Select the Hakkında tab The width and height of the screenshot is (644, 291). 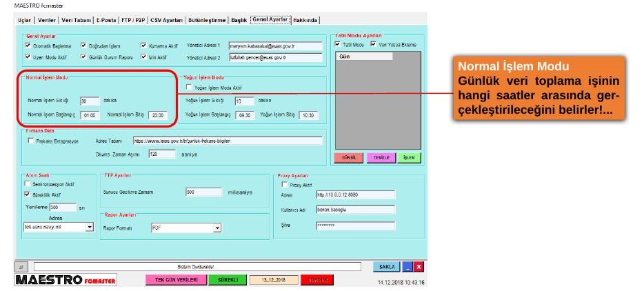pyautogui.click(x=305, y=20)
